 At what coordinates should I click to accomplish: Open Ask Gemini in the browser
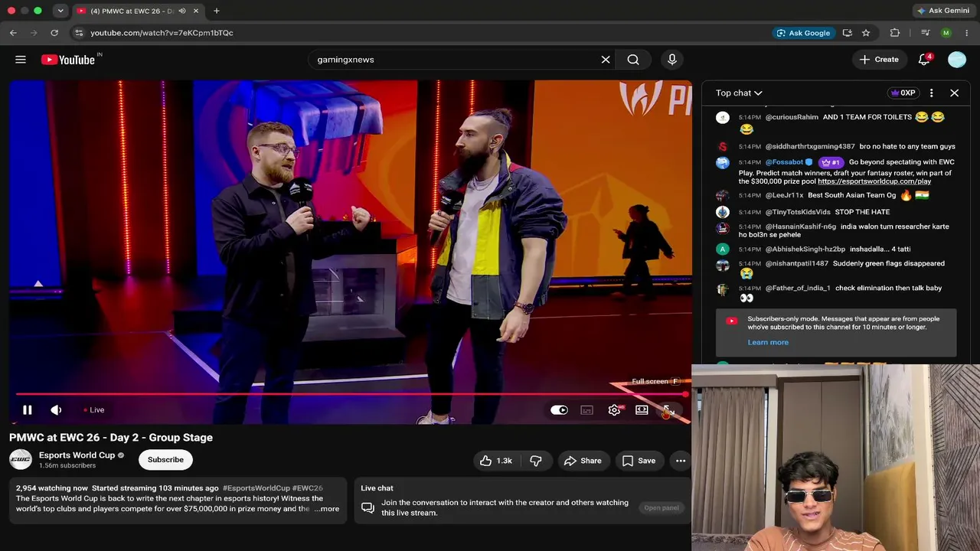pos(944,11)
